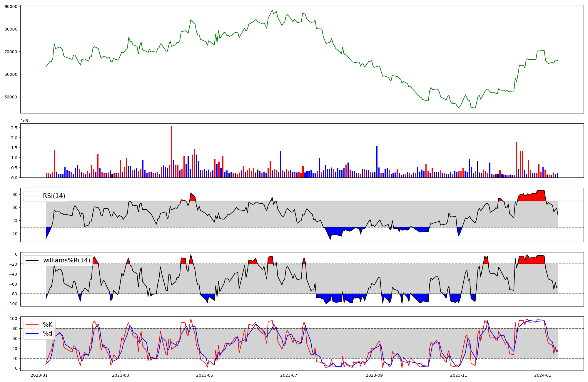Click the 2024-01 x-axis tick label
The height and width of the screenshot is (382, 588).
click(543, 375)
